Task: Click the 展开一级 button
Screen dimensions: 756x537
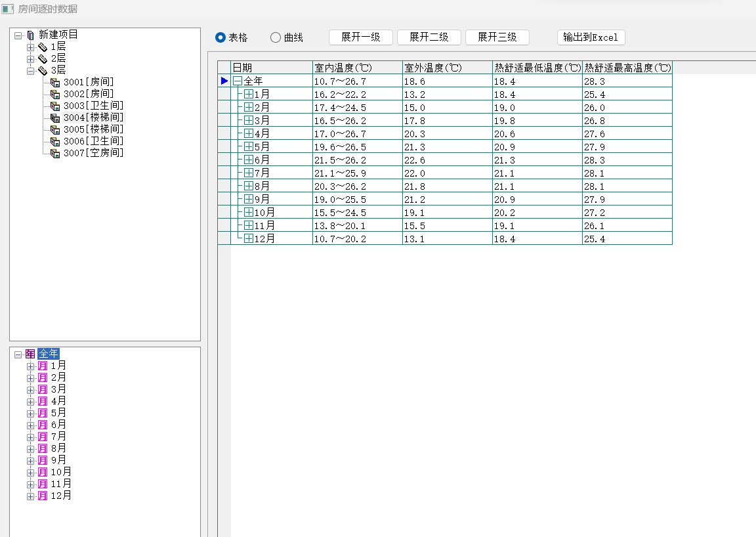Action: (360, 37)
